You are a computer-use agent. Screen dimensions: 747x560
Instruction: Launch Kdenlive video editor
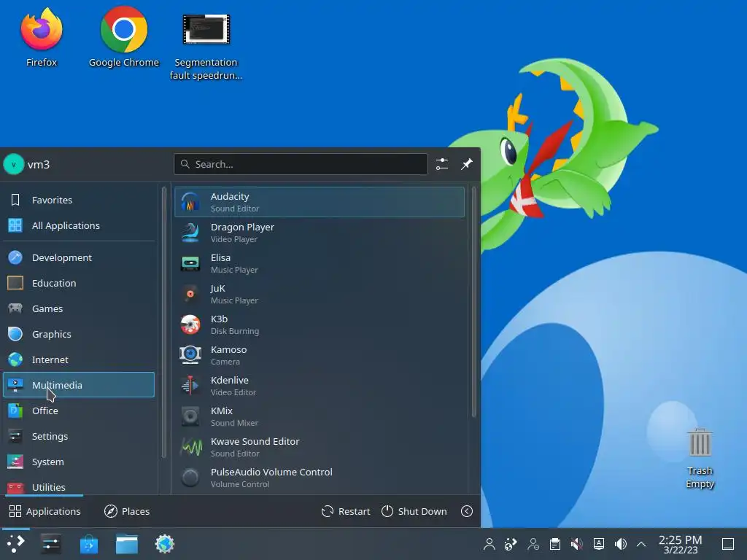pos(320,386)
